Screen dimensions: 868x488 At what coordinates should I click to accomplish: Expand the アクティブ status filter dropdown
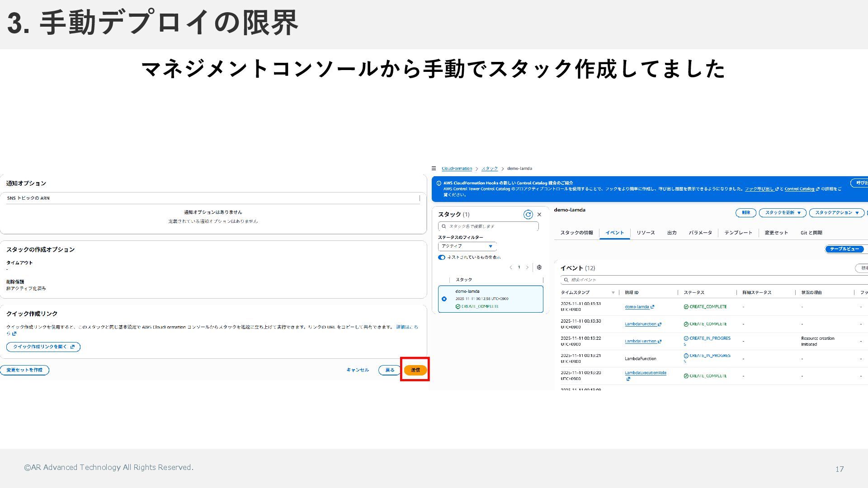pyautogui.click(x=467, y=246)
